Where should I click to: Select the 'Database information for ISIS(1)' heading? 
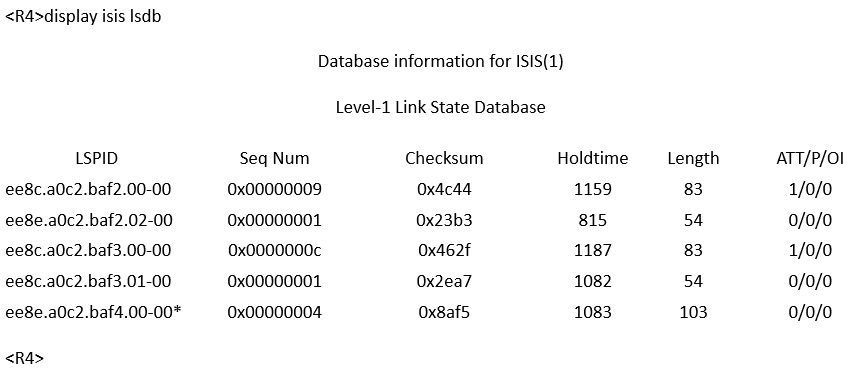(x=441, y=62)
